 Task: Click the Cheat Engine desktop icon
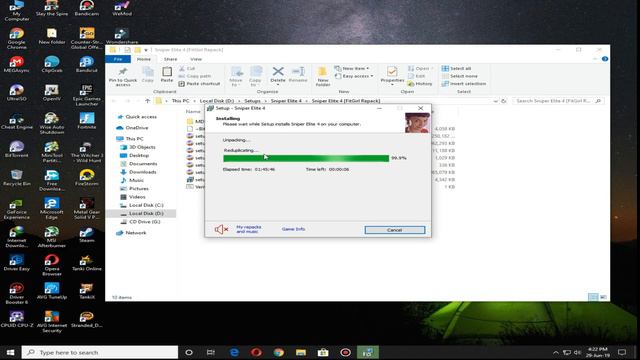(16, 122)
